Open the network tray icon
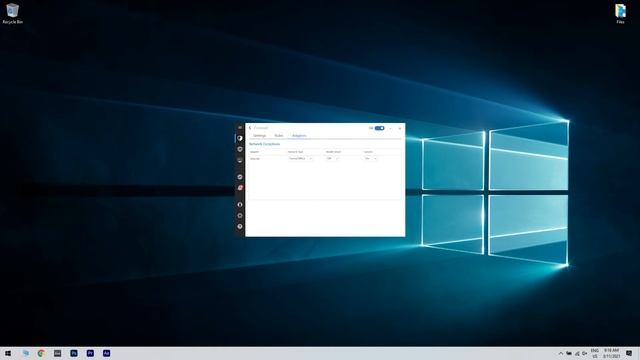 click(x=577, y=353)
